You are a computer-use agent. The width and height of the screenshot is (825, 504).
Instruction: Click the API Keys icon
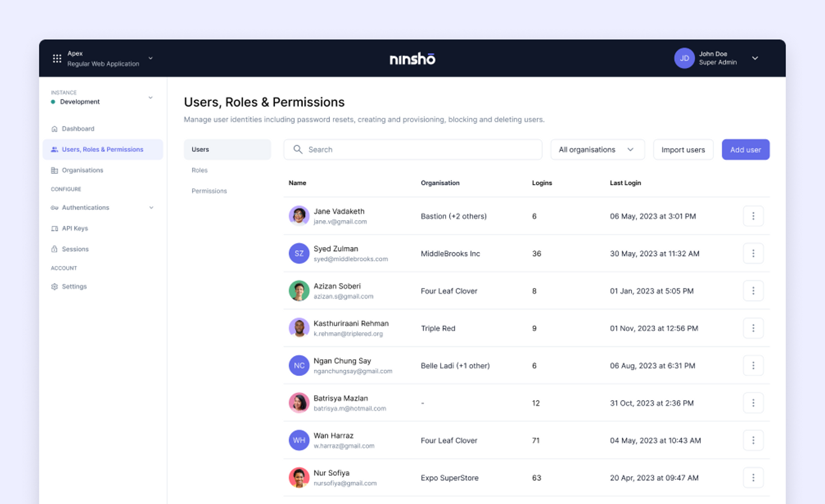coord(54,229)
